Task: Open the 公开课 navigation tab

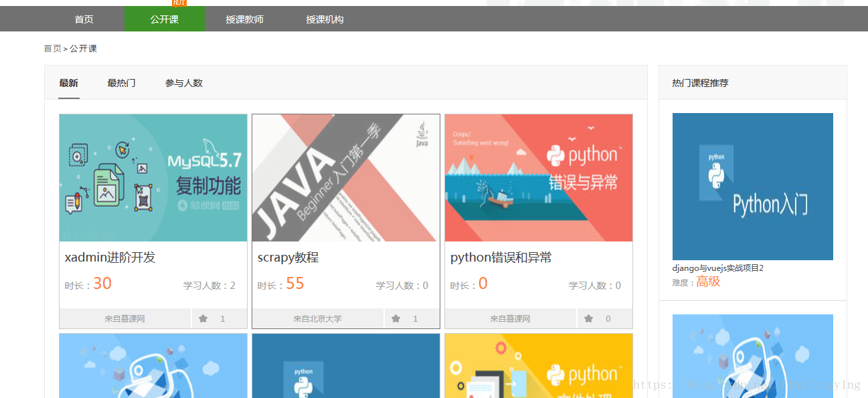Action: pyautogui.click(x=165, y=19)
